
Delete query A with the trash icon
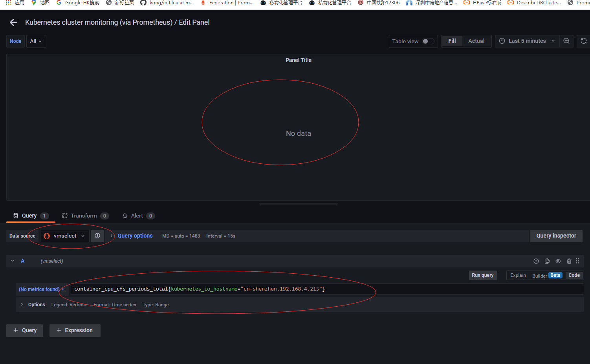coord(569,261)
